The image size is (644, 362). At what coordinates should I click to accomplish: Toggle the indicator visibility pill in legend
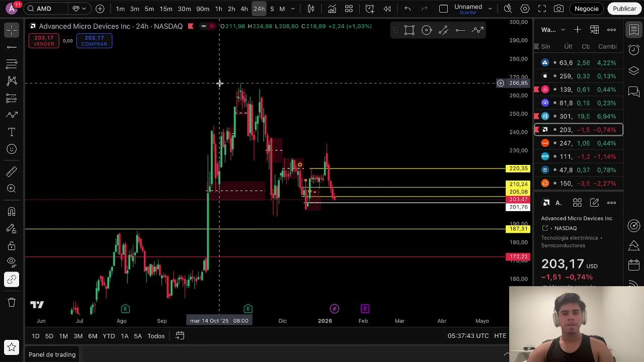pyautogui.click(x=208, y=26)
